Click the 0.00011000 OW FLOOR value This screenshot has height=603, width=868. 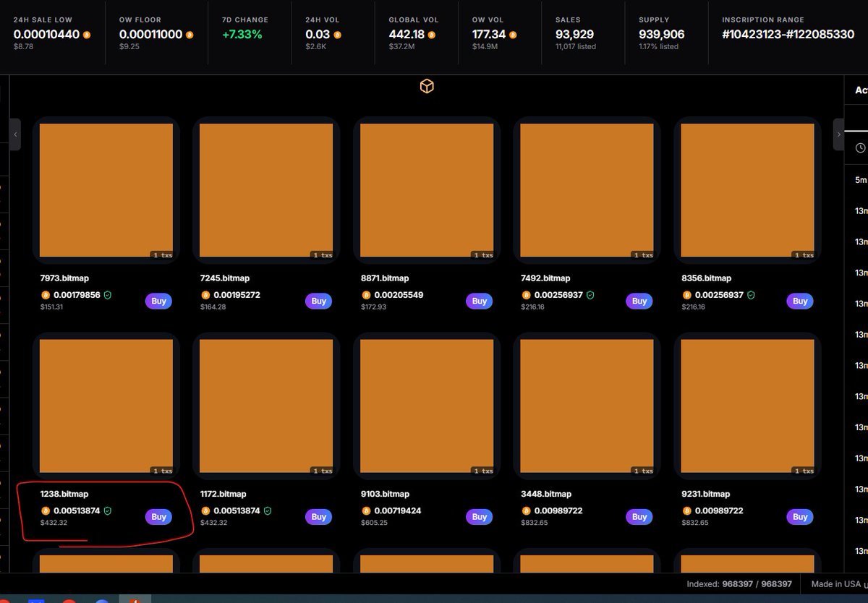click(x=150, y=35)
